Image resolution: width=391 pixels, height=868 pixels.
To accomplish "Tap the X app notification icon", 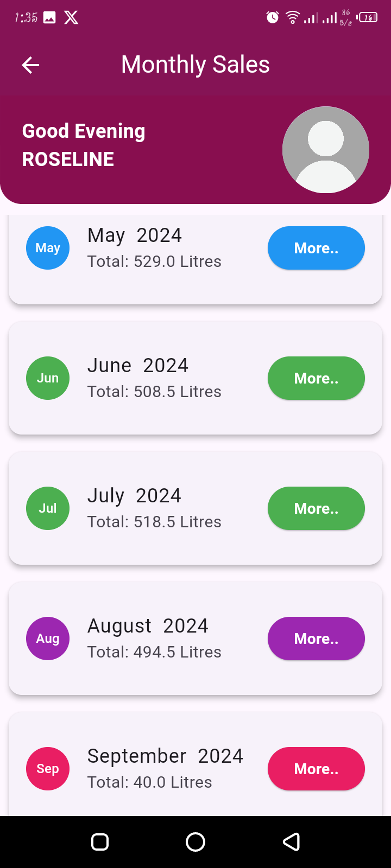I will pyautogui.click(x=71, y=17).
